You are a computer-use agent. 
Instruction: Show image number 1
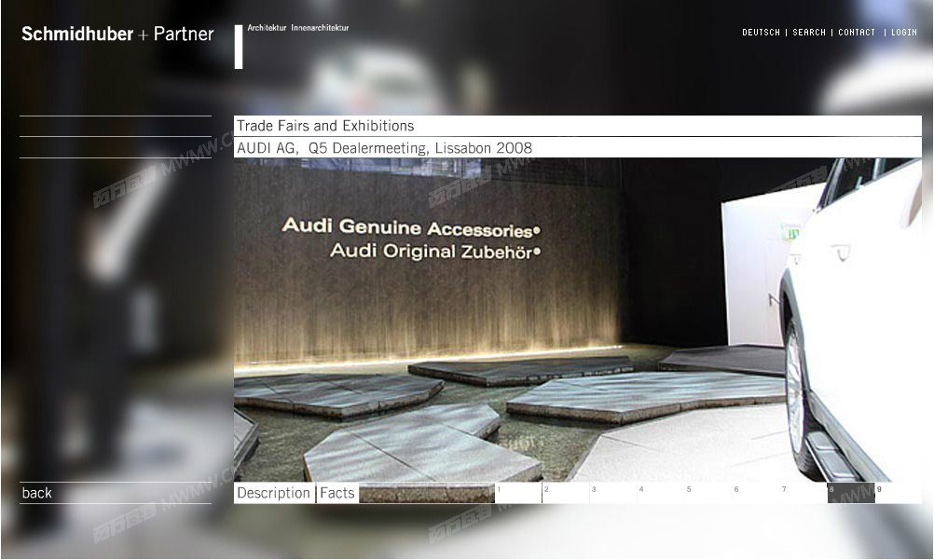[x=518, y=493]
